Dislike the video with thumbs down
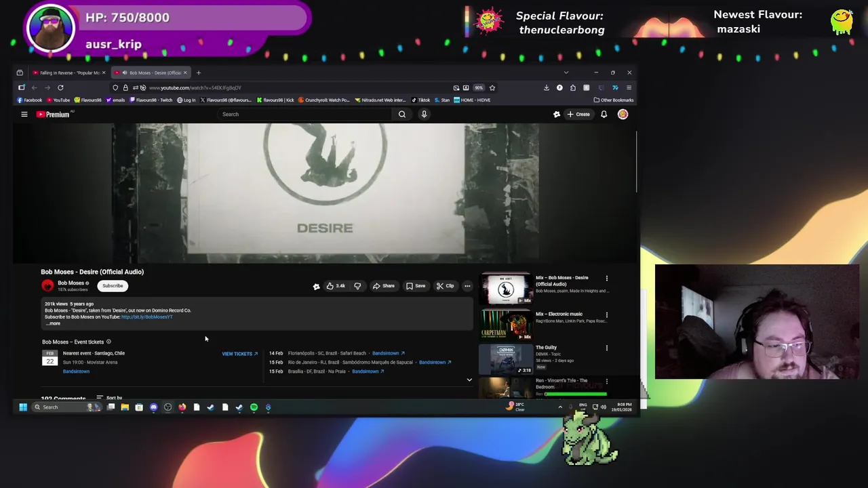The height and width of the screenshot is (488, 868). (357, 286)
